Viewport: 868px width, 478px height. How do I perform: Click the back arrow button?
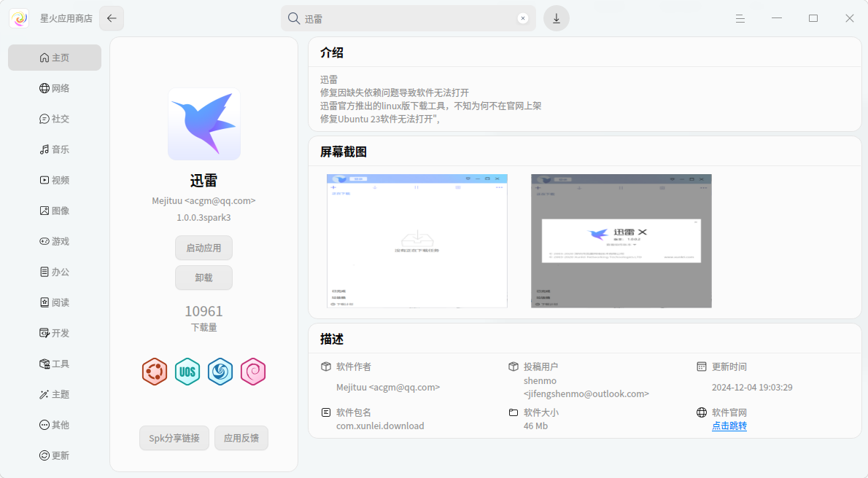(112, 18)
